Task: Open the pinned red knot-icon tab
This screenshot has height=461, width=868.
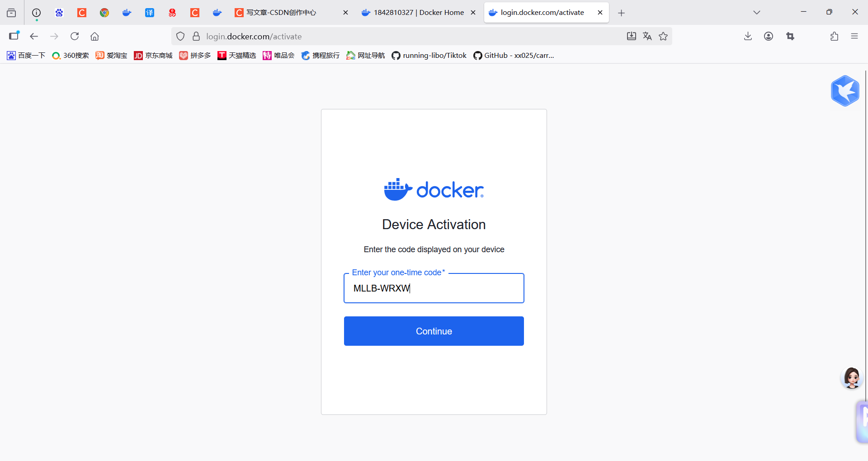Action: [172, 13]
